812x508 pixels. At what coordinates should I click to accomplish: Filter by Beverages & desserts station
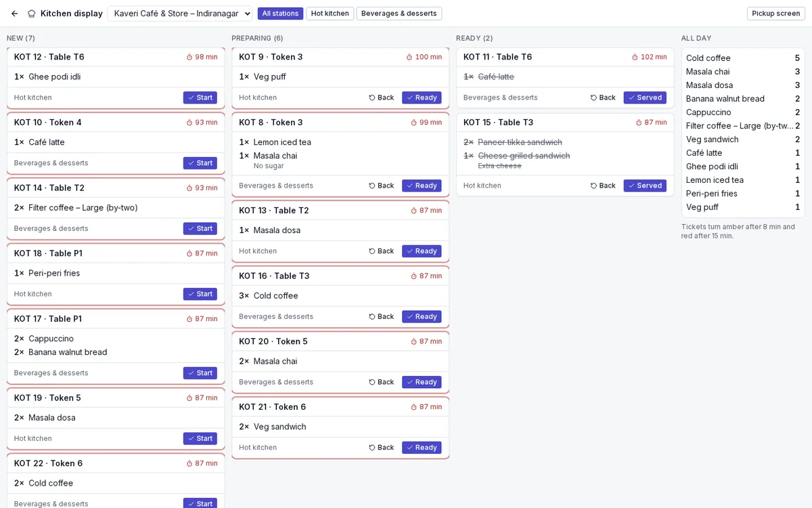tap(399, 14)
